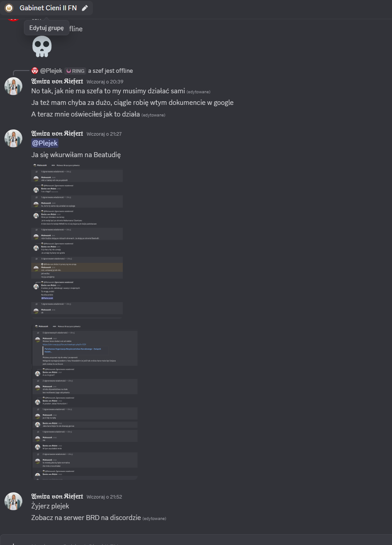The height and width of the screenshot is (545, 392).
Task: Open Amira's avatar on the 20:39 message
Action: pos(13,86)
